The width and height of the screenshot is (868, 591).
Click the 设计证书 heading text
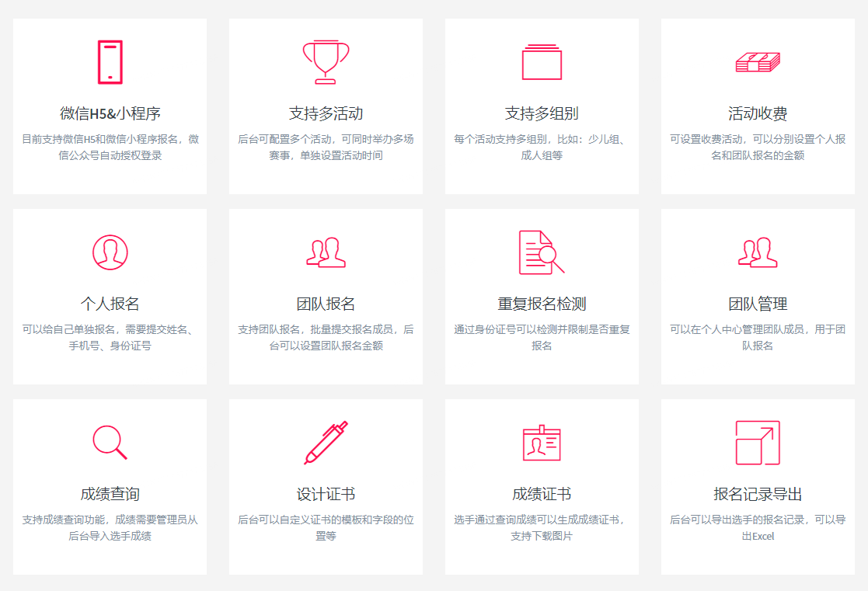tap(326, 494)
